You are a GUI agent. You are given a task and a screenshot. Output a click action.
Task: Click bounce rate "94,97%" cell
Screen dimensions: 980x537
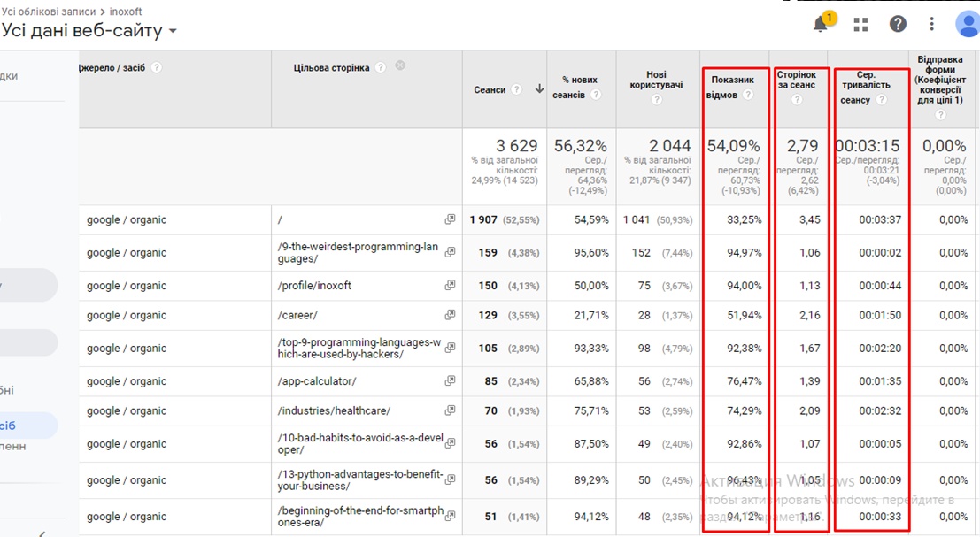coord(745,253)
